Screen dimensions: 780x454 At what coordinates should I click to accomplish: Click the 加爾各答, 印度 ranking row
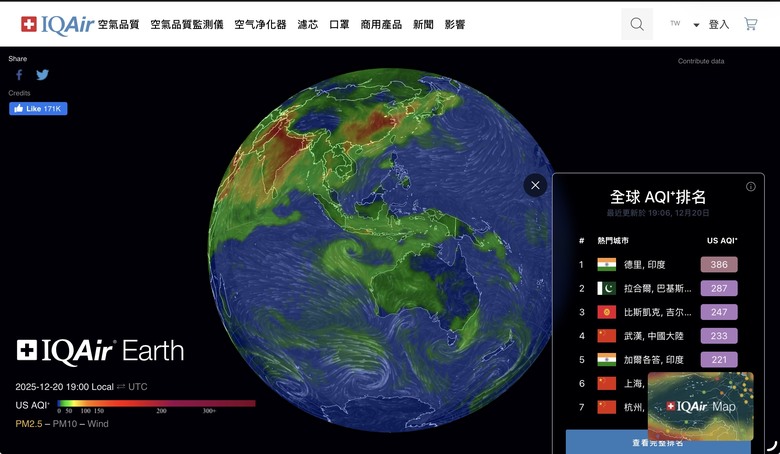point(658,360)
